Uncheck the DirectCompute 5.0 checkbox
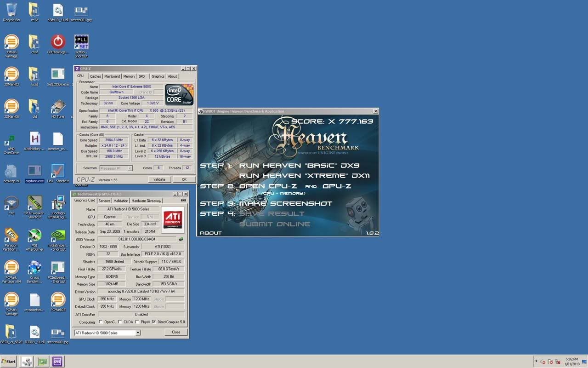This screenshot has width=588, height=368. pos(154,322)
